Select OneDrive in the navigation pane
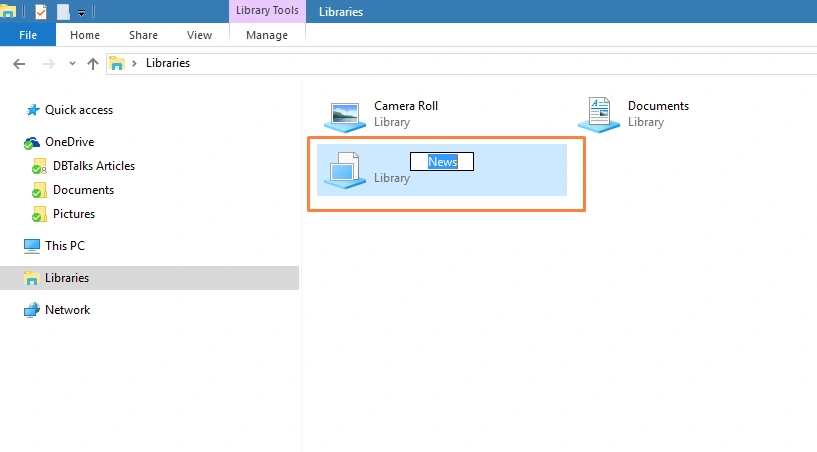Screen dimensions: 817x452 (x=69, y=142)
